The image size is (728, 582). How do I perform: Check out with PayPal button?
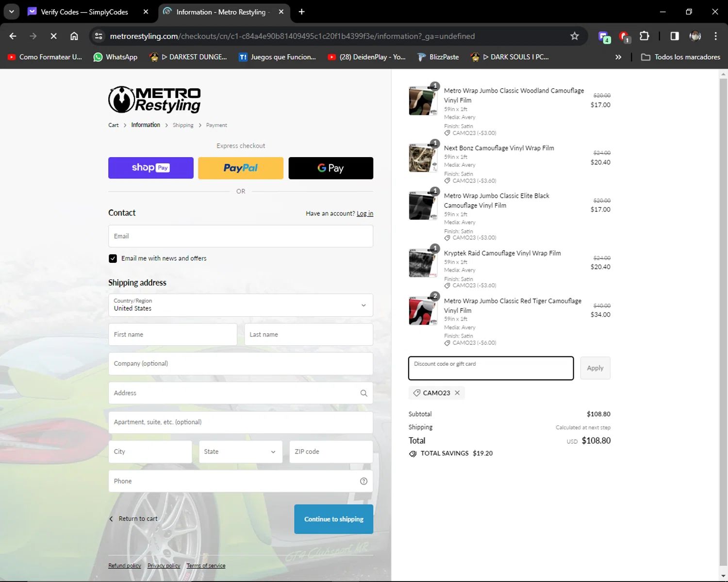click(241, 168)
